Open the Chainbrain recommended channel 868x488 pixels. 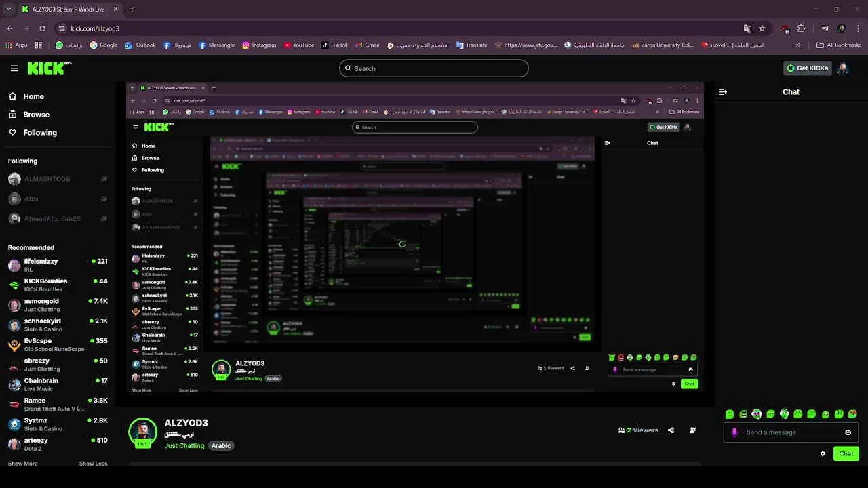point(58,384)
